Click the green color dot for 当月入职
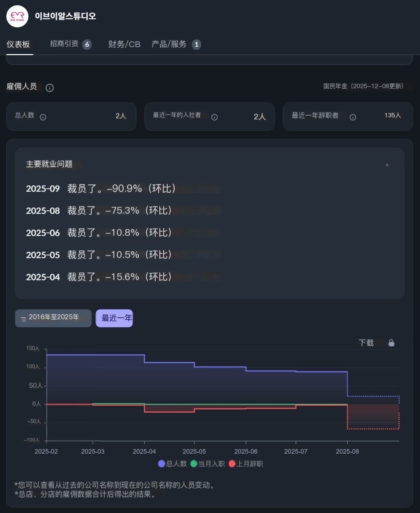 (194, 464)
